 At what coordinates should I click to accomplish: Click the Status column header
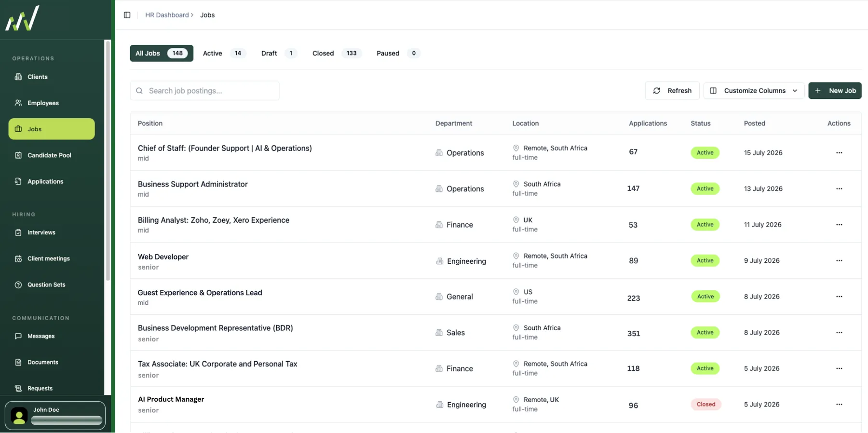701,123
